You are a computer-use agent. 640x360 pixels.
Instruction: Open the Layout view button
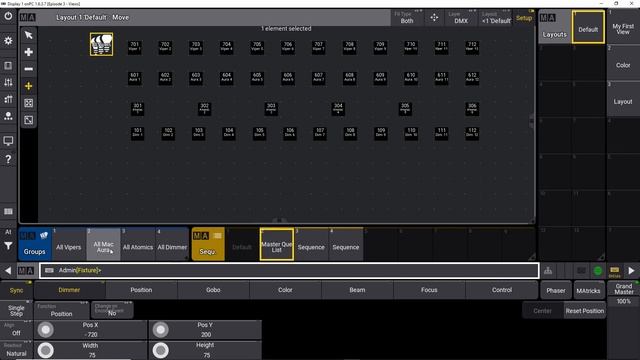[x=623, y=99]
